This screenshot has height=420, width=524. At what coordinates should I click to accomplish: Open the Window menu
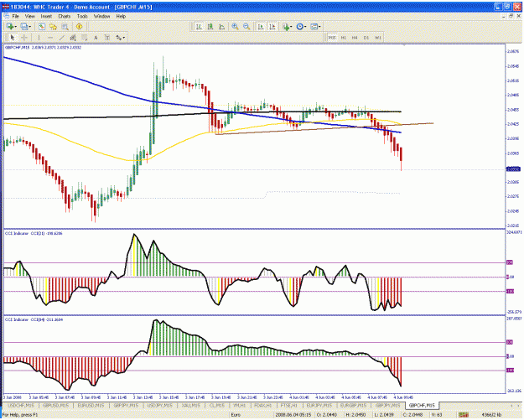coord(101,16)
